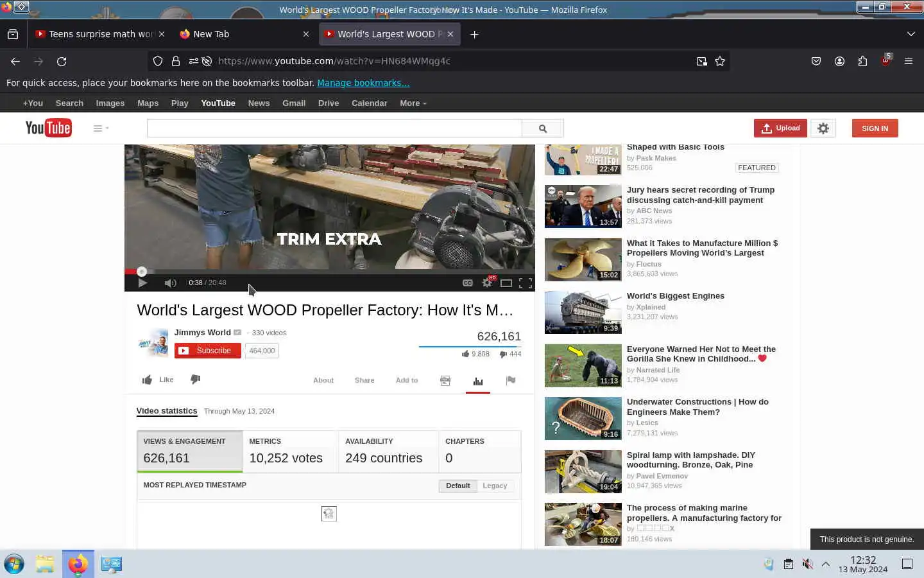Switch graph to Default mode
Image resolution: width=924 pixels, height=578 pixels.
pyautogui.click(x=458, y=486)
